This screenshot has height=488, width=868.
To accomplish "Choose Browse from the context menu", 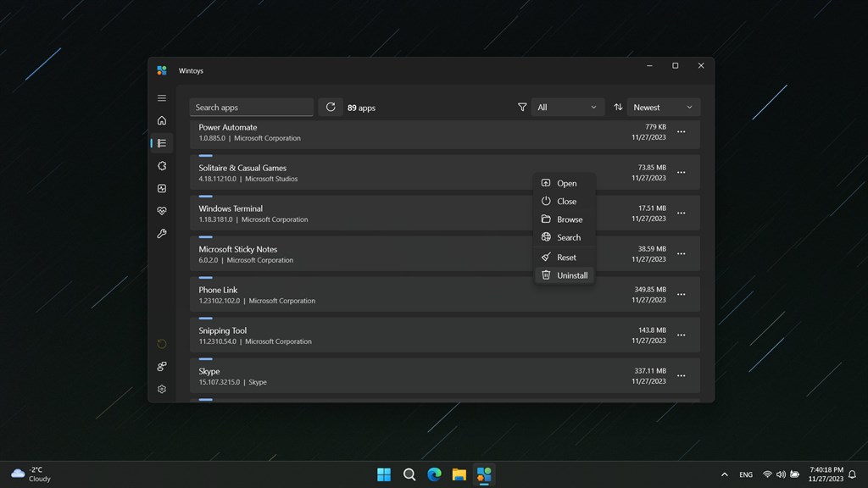I will (565, 219).
